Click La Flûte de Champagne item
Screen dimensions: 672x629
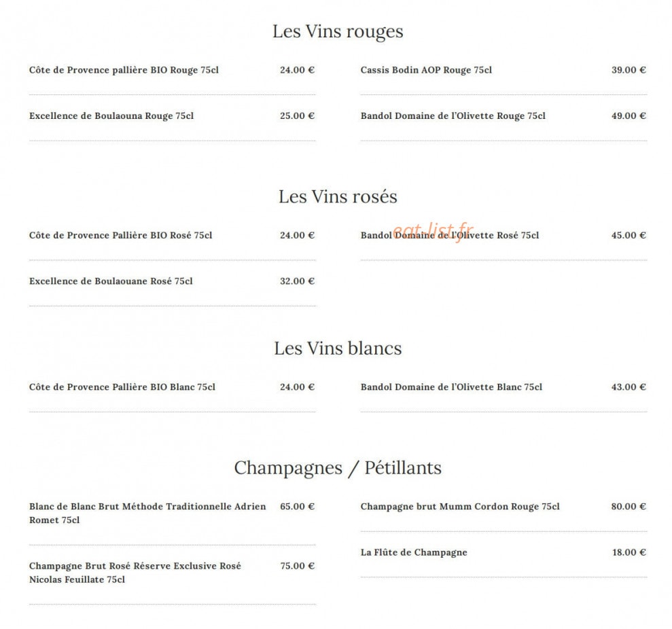(x=414, y=552)
